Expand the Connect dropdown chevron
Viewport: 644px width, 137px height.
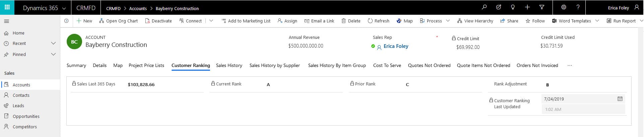coord(211,21)
